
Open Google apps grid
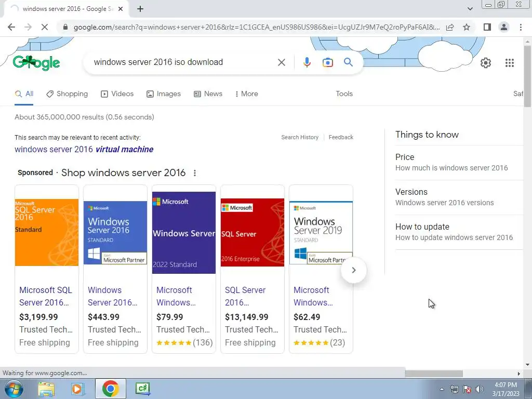pyautogui.click(x=509, y=63)
